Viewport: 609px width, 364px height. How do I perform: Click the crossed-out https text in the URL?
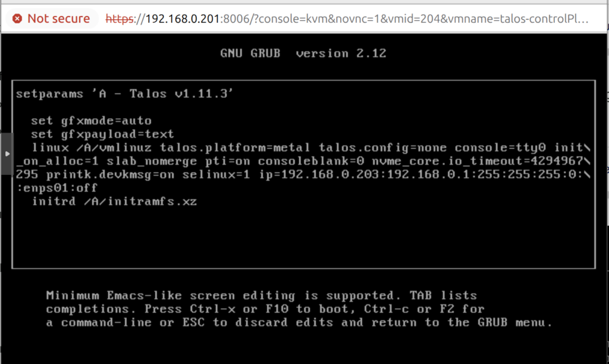(x=120, y=18)
